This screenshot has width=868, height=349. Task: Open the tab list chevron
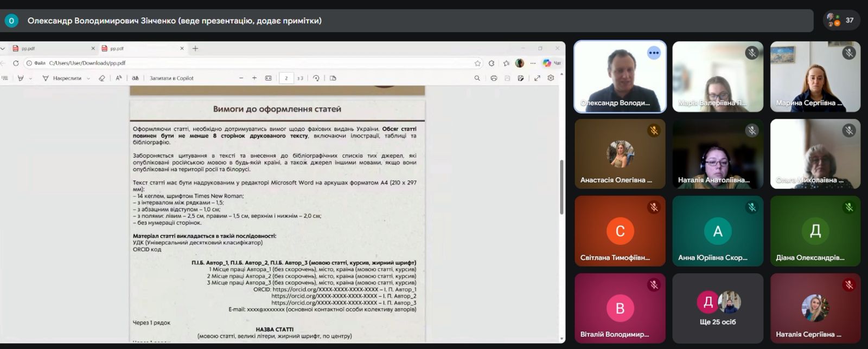[x=3, y=48]
